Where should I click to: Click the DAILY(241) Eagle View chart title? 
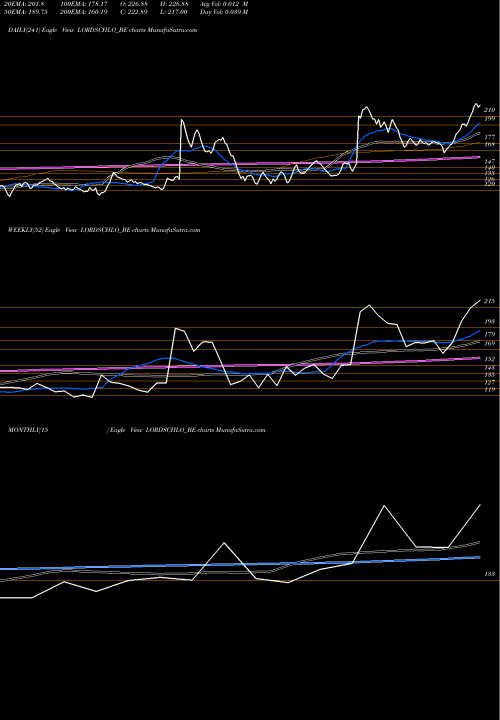point(103,30)
